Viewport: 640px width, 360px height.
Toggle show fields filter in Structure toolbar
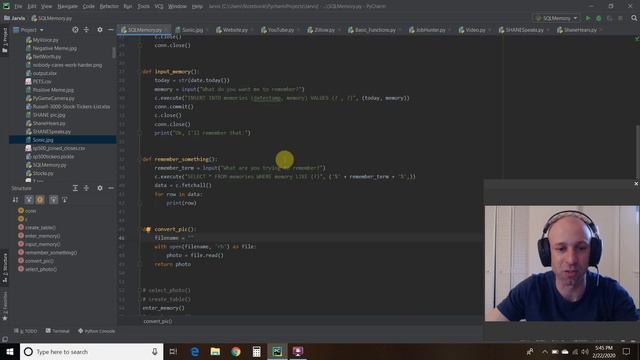click(29, 200)
